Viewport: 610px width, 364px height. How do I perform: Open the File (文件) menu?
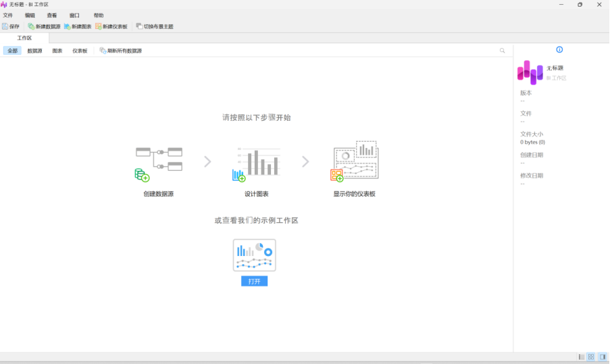pyautogui.click(x=8, y=15)
